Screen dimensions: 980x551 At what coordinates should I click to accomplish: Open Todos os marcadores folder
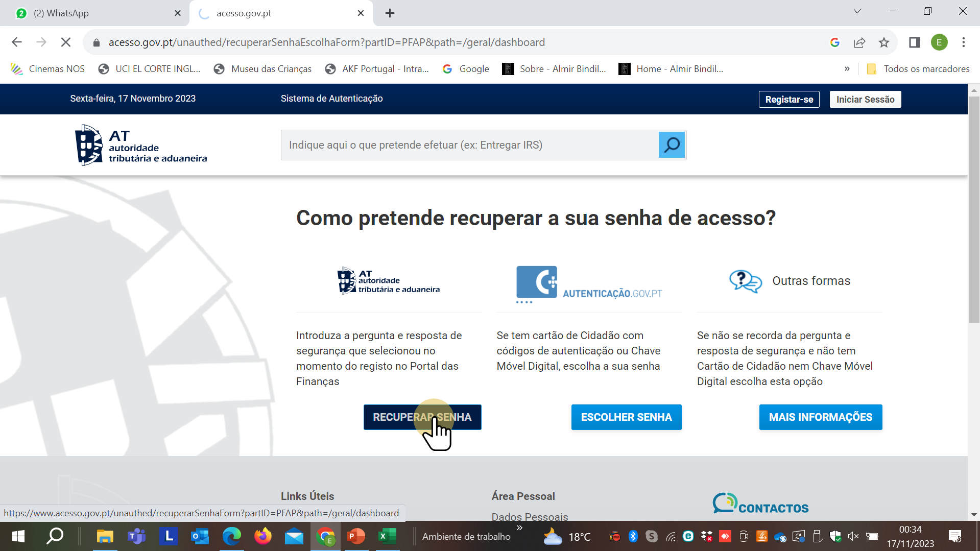point(918,69)
